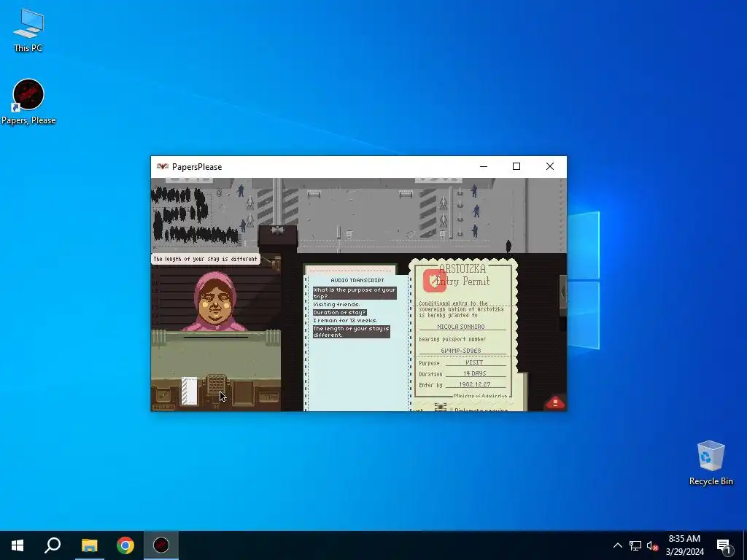This screenshot has height=560, width=747.
Task: Click the red shield stamp on the entry permit
Action: (x=435, y=281)
